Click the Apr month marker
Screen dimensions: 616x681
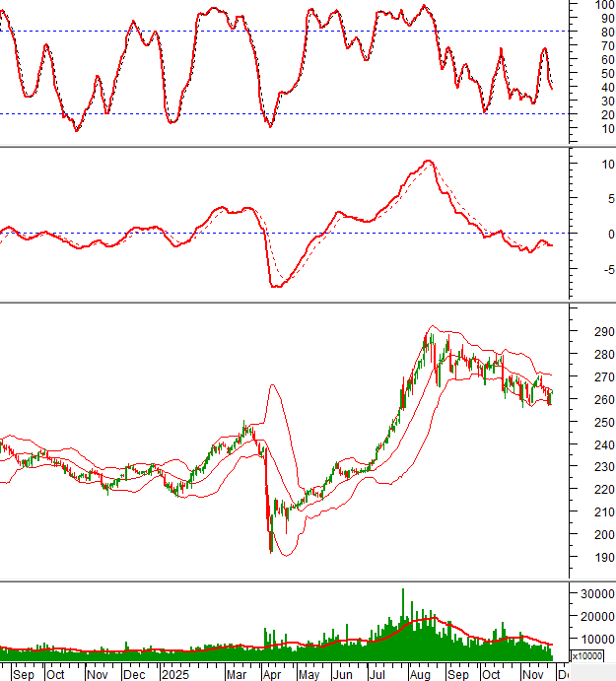[273, 674]
